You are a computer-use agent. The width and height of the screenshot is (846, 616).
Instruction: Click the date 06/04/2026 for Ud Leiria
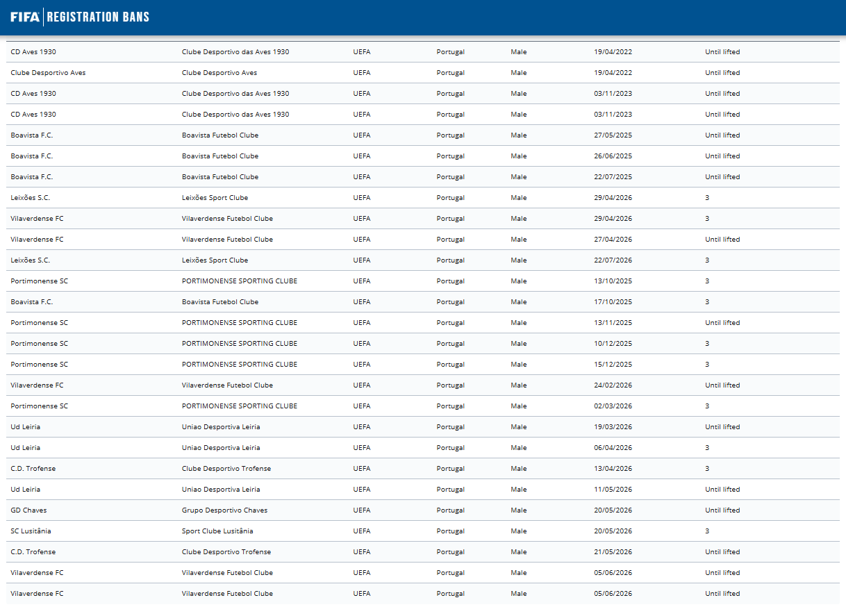[x=613, y=448]
